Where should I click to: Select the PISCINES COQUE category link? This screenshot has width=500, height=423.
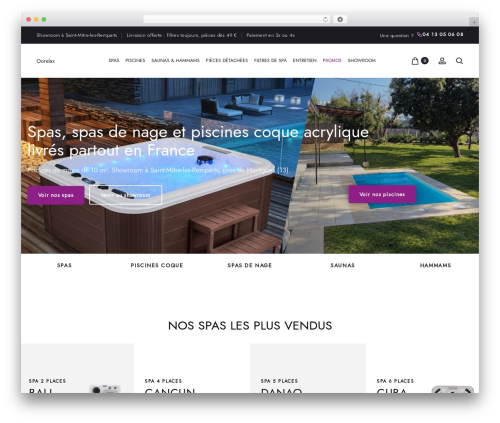157,265
